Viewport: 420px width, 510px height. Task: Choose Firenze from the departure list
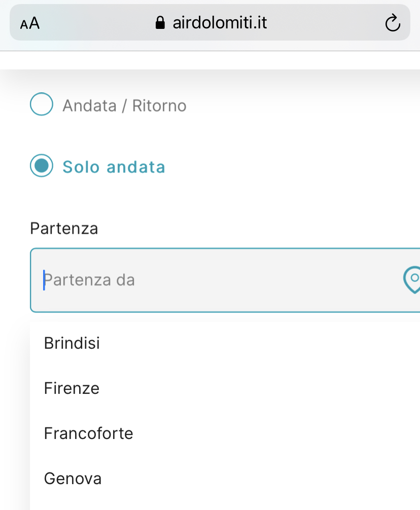[72, 388]
